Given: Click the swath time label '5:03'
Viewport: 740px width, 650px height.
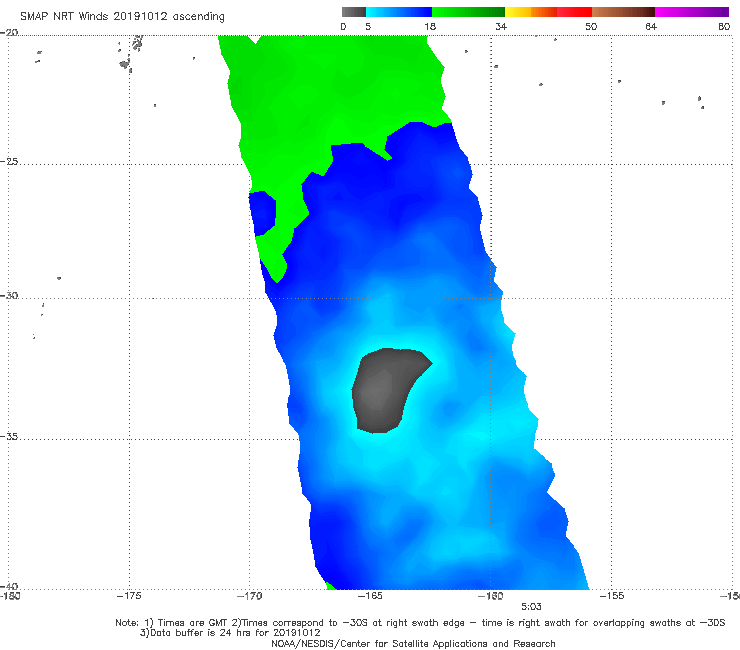Looking at the screenshot, I should click(531, 607).
